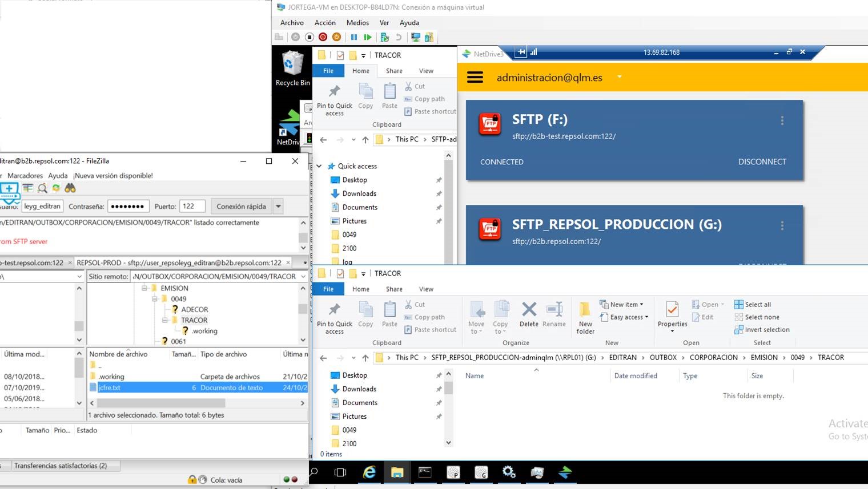The image size is (868, 489).
Task: Click Invert selection in Explorer ribbon
Action: tap(762, 330)
